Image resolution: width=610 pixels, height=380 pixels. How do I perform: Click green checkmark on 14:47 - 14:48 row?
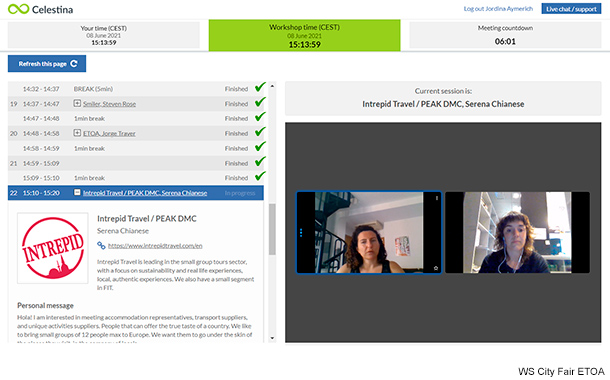[260, 117]
